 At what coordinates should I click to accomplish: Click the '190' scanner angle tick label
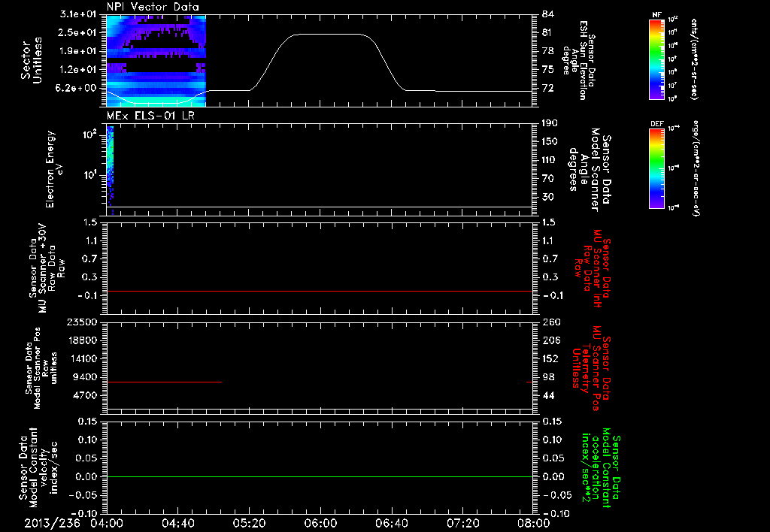(550, 123)
